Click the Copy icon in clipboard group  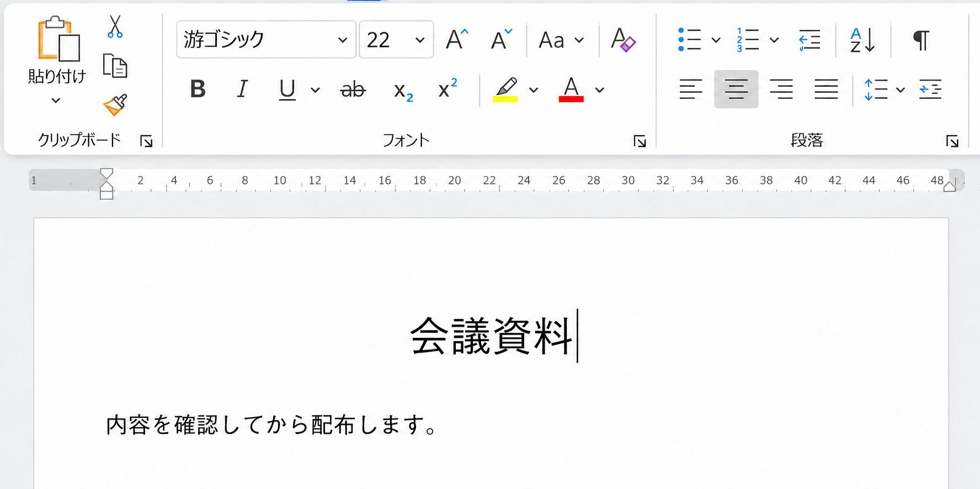tap(115, 66)
